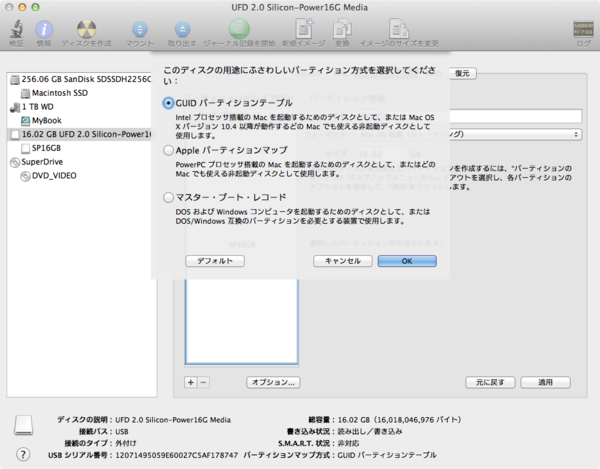Switch to the 復元 (Restore) tab
Image resolution: width=600 pixels, height=469 pixels.
(x=463, y=73)
